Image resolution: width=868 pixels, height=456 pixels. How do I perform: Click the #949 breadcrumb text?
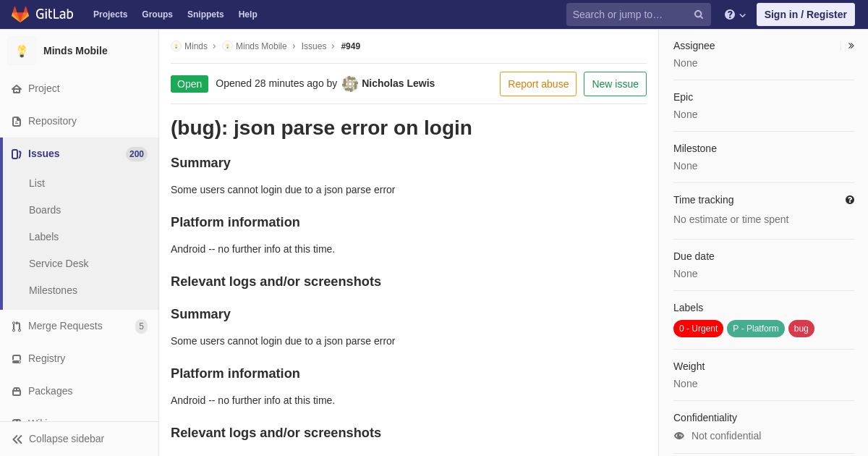tap(351, 46)
